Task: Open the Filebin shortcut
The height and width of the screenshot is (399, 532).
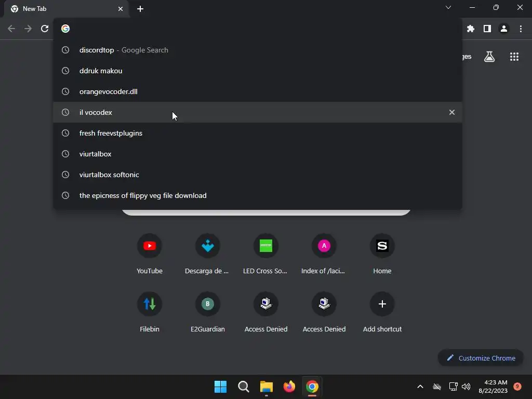Action: [150, 312]
